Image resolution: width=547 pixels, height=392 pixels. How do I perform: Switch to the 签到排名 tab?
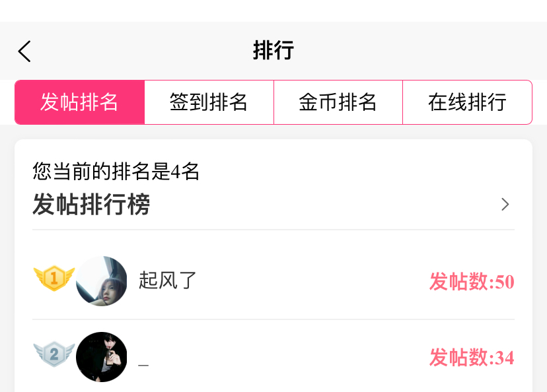click(x=209, y=102)
